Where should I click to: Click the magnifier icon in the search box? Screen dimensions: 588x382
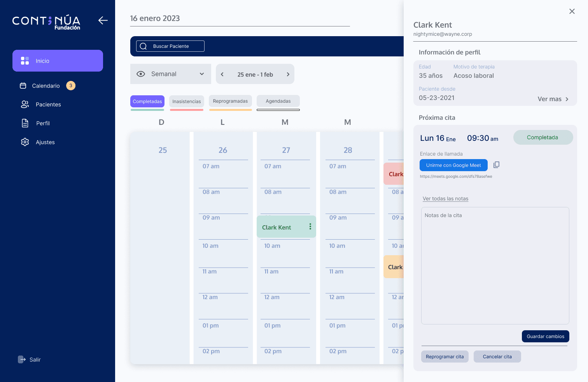point(143,46)
